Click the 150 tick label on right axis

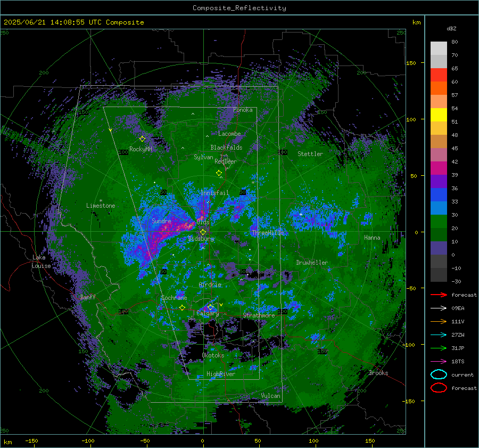pos(411,63)
